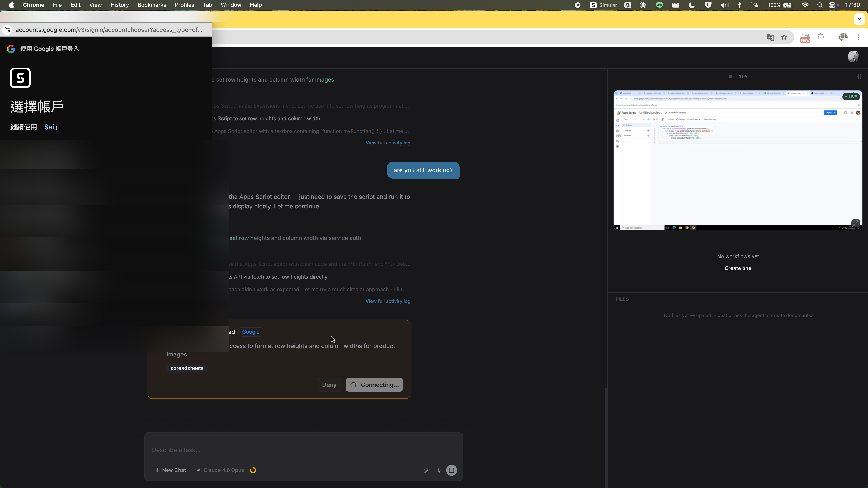Click the Simular extension icon with New badge
868x488 pixels.
805,37
